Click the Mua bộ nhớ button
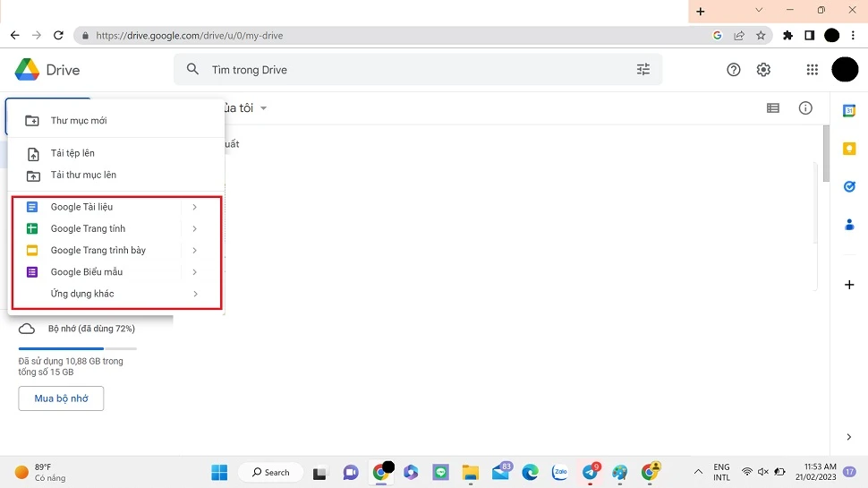Viewport: 868px width, 488px height. 61,398
